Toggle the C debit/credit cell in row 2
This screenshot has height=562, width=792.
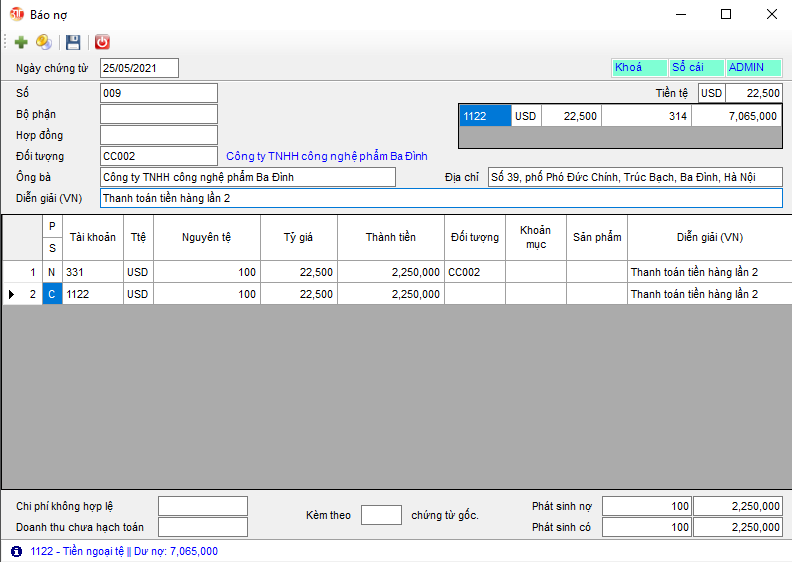pos(52,294)
